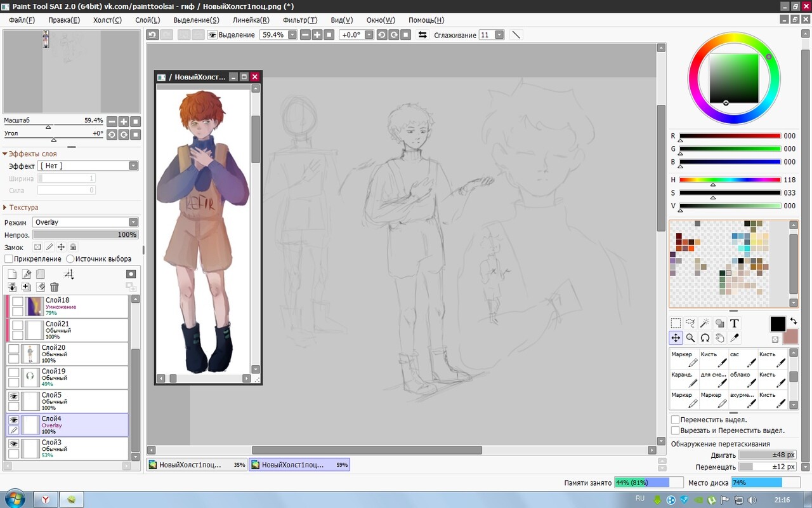
Task: Open the Режим Overlay blending mode dropdown
Action: click(x=133, y=222)
